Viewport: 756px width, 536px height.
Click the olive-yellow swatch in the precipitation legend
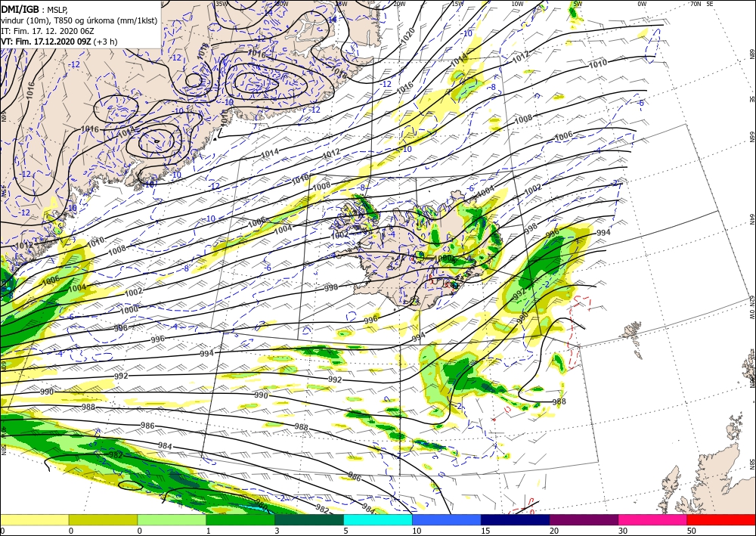[x=103, y=519]
